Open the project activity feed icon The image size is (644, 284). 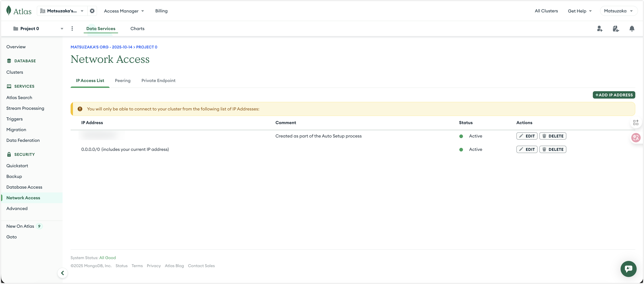click(616, 29)
